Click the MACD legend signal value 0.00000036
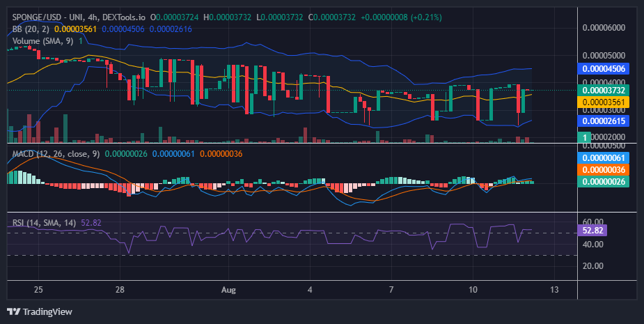 click(221, 154)
